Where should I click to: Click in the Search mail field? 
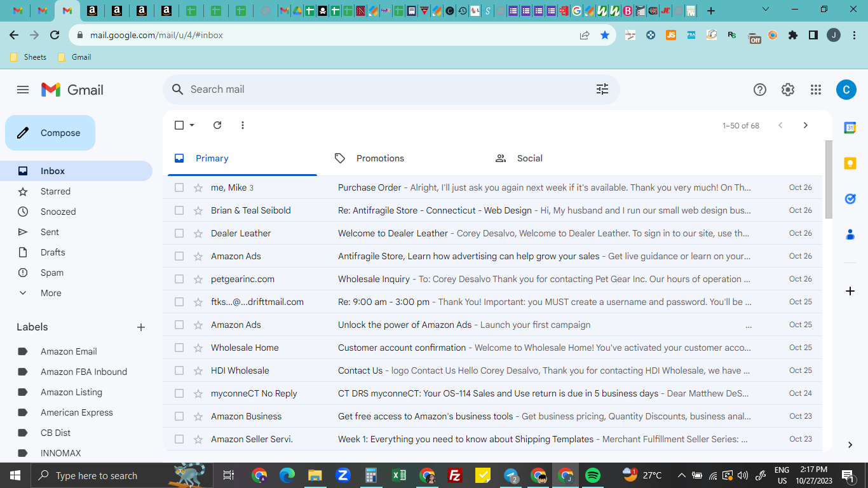point(391,90)
